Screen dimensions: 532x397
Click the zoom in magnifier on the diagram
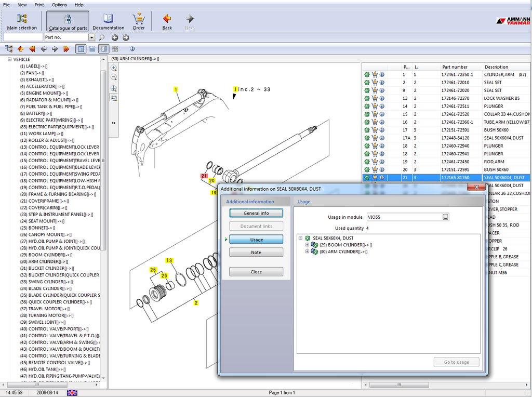(x=114, y=68)
